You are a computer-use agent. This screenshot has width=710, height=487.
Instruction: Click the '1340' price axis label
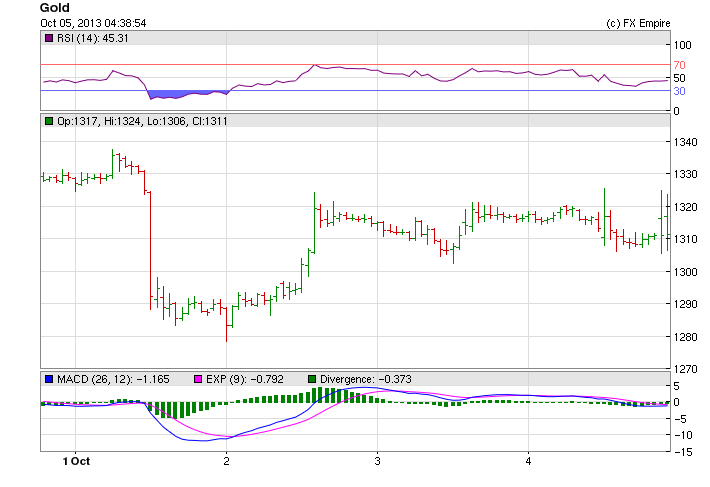[x=686, y=142]
